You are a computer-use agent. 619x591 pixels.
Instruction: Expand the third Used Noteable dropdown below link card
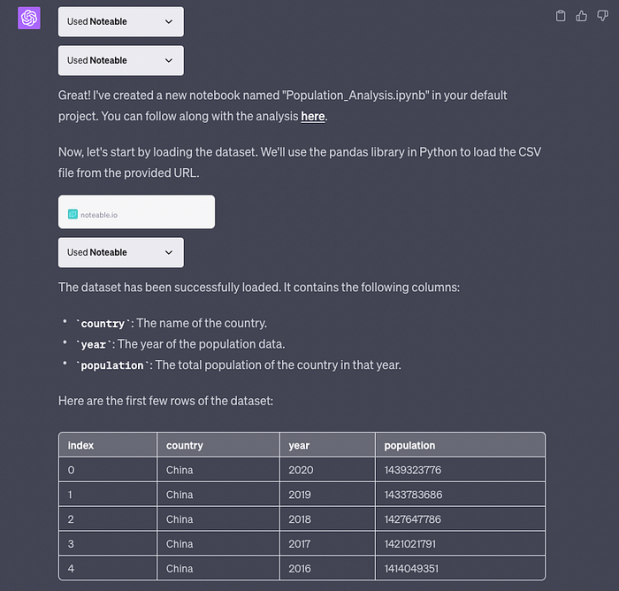pyautogui.click(x=121, y=252)
